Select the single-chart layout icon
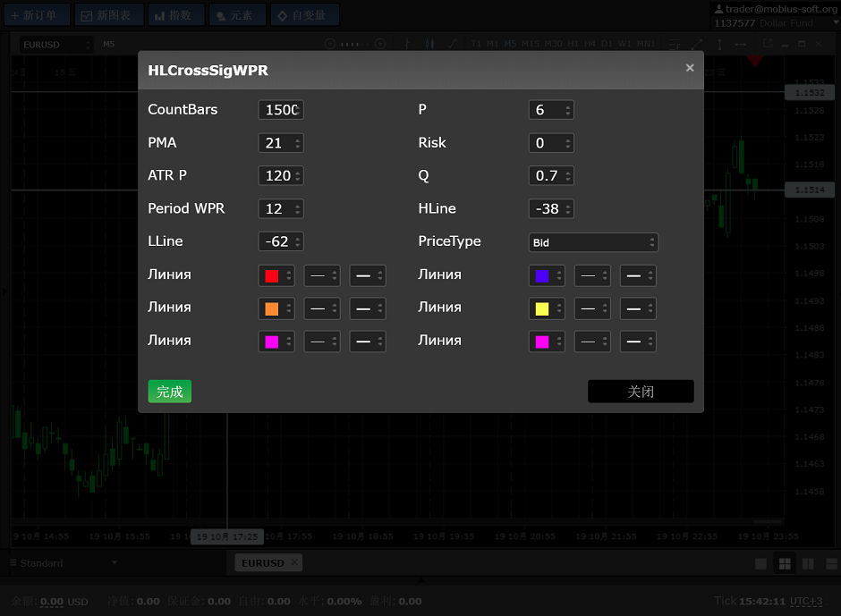Viewport: 841px width, 616px height. coord(760,563)
